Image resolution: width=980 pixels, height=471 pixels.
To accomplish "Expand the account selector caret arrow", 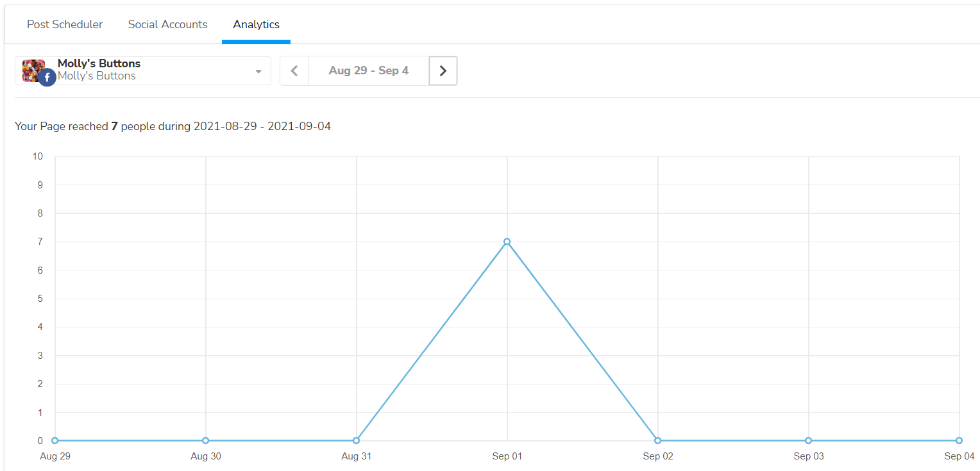I will tap(258, 71).
